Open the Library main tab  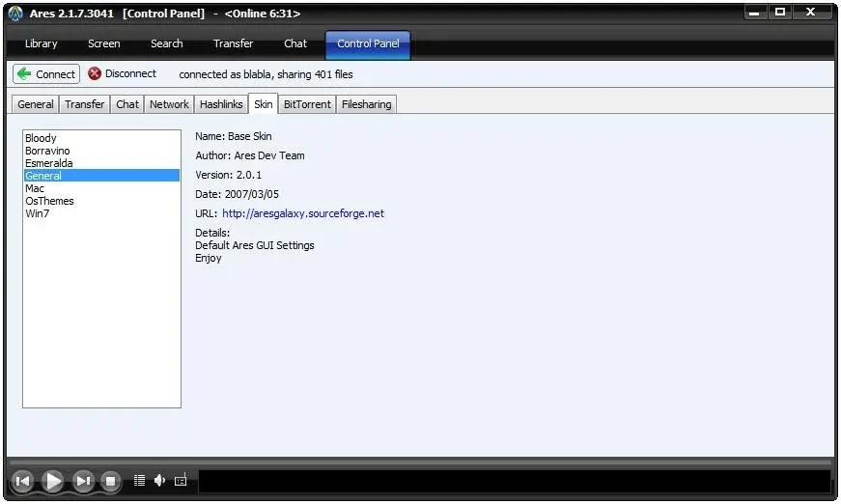click(42, 43)
